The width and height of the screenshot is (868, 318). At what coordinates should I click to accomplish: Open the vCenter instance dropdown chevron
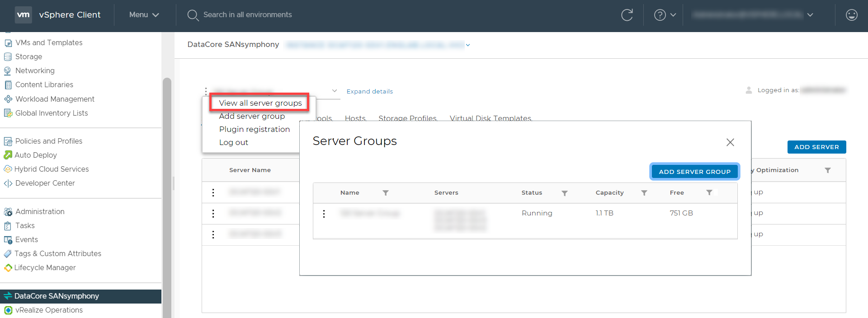(468, 45)
